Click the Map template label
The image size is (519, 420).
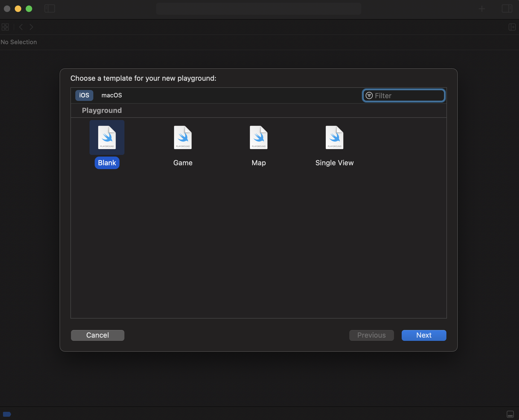click(x=259, y=163)
